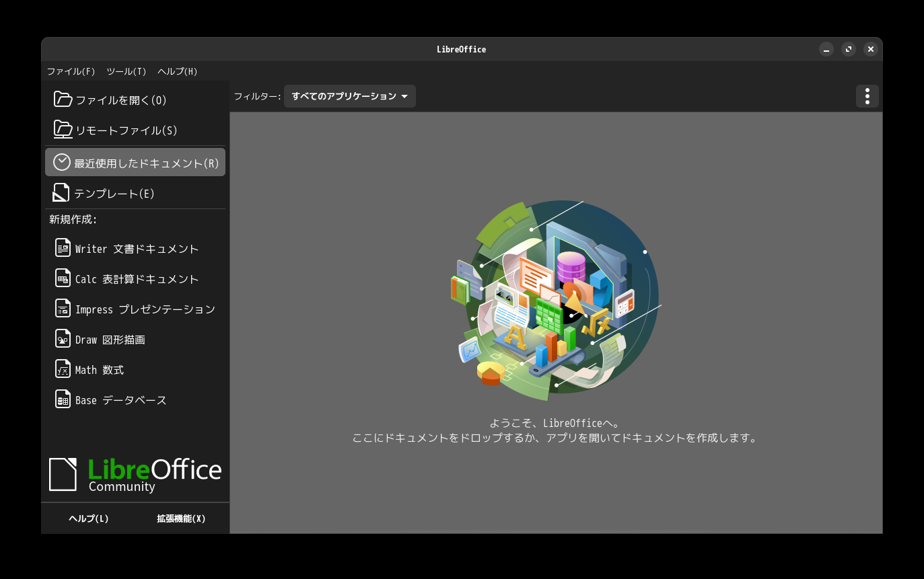Click the Draw 図形描画 icon
924x579 pixels.
tap(63, 339)
